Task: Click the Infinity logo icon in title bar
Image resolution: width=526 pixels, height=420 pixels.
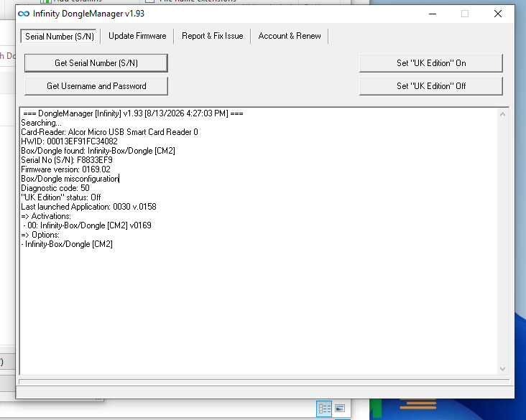Action: 24,14
